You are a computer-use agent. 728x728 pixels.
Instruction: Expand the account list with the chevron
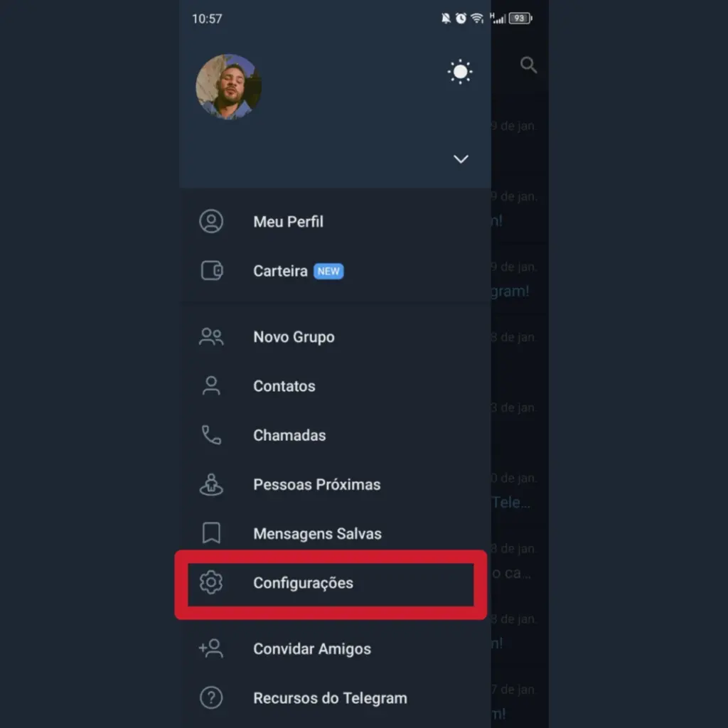coord(461,159)
